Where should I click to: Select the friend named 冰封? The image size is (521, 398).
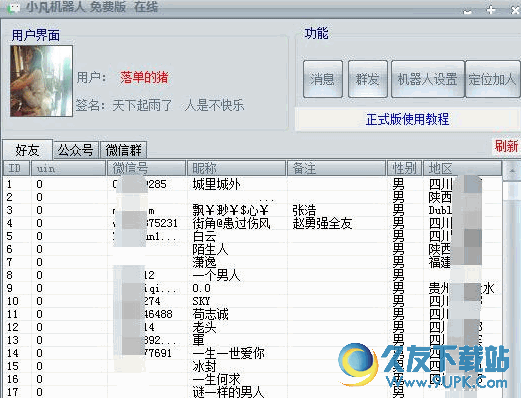[x=204, y=366]
